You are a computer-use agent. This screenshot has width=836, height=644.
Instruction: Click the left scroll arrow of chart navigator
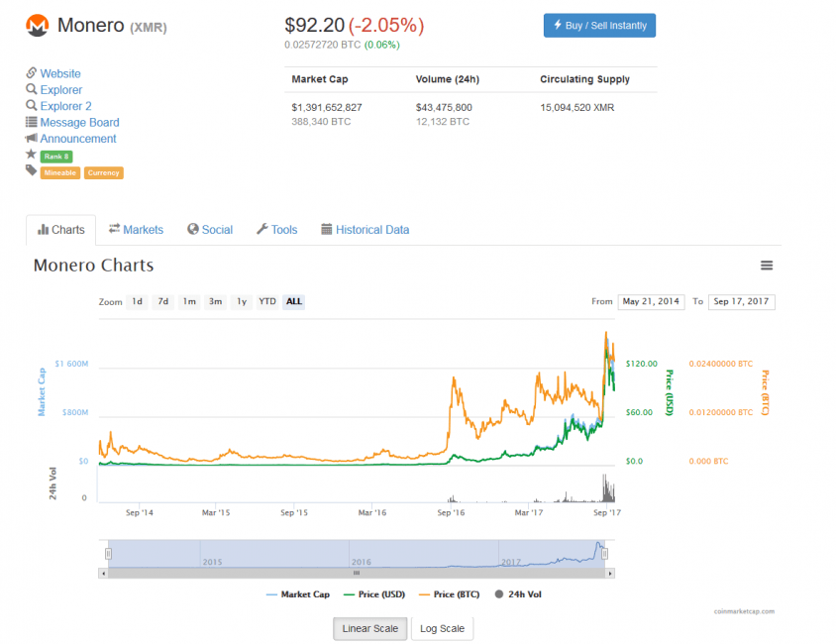tap(103, 574)
